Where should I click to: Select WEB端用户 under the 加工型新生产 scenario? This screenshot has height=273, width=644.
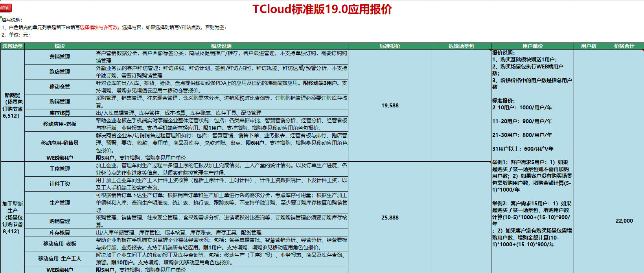point(60,270)
